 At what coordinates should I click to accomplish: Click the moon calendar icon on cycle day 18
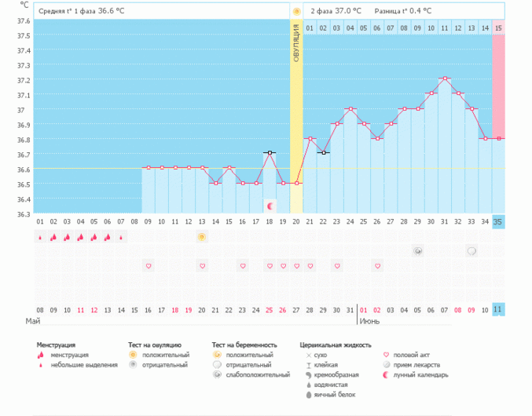[x=270, y=206]
